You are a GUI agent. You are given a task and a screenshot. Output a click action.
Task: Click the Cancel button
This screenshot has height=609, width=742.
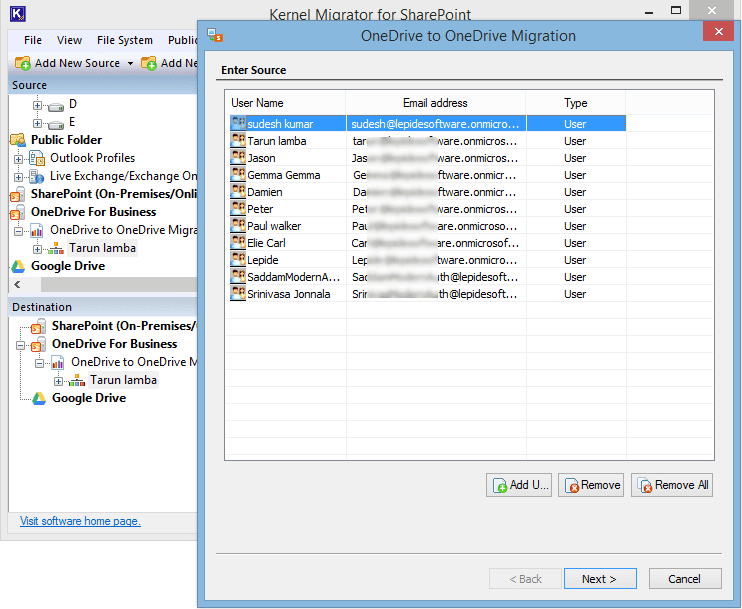[x=685, y=579]
